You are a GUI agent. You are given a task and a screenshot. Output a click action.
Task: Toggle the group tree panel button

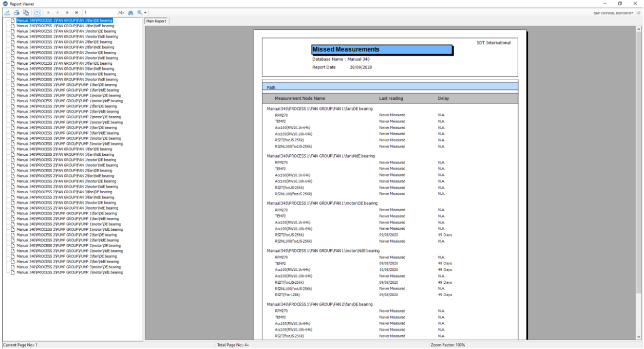coord(36,12)
